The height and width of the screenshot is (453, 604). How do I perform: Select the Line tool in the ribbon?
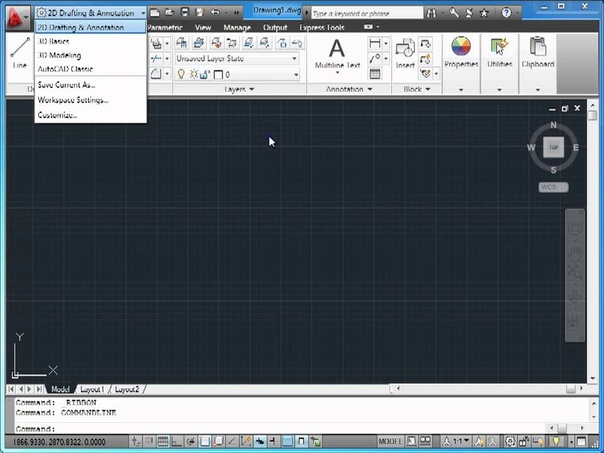(x=20, y=53)
